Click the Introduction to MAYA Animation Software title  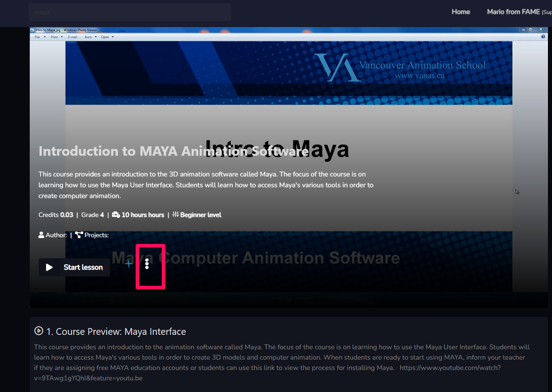[173, 151]
